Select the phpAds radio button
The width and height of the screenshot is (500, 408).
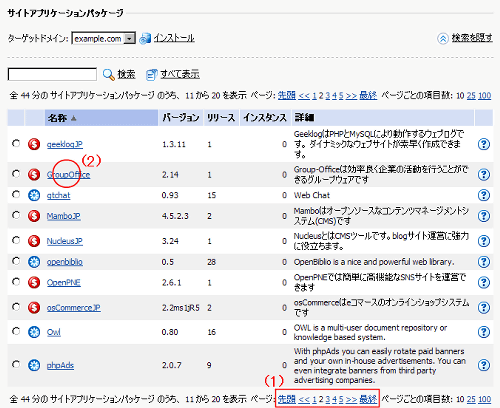tap(16, 365)
